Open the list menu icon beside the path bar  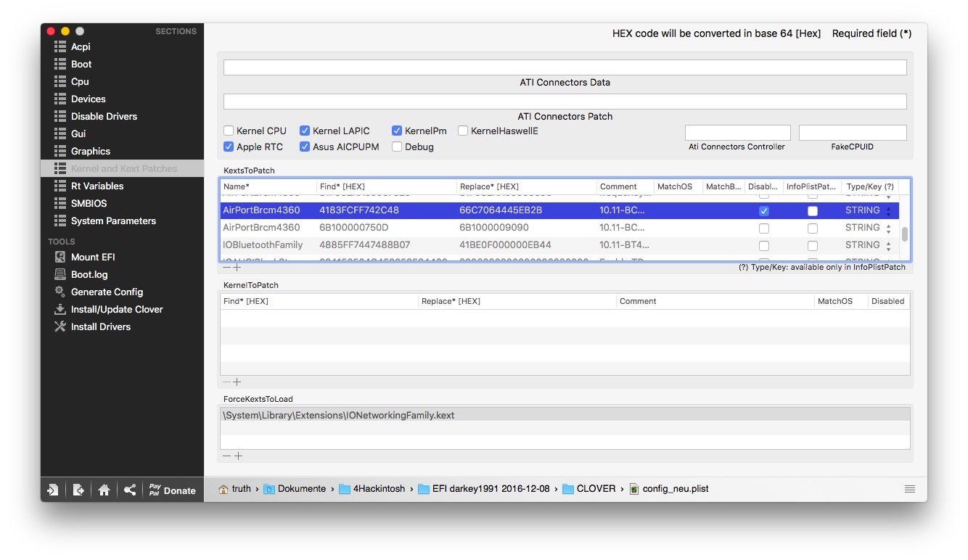(x=910, y=489)
